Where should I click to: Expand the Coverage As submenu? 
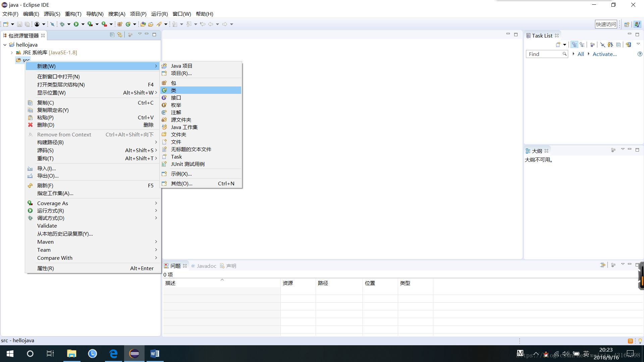(93, 203)
